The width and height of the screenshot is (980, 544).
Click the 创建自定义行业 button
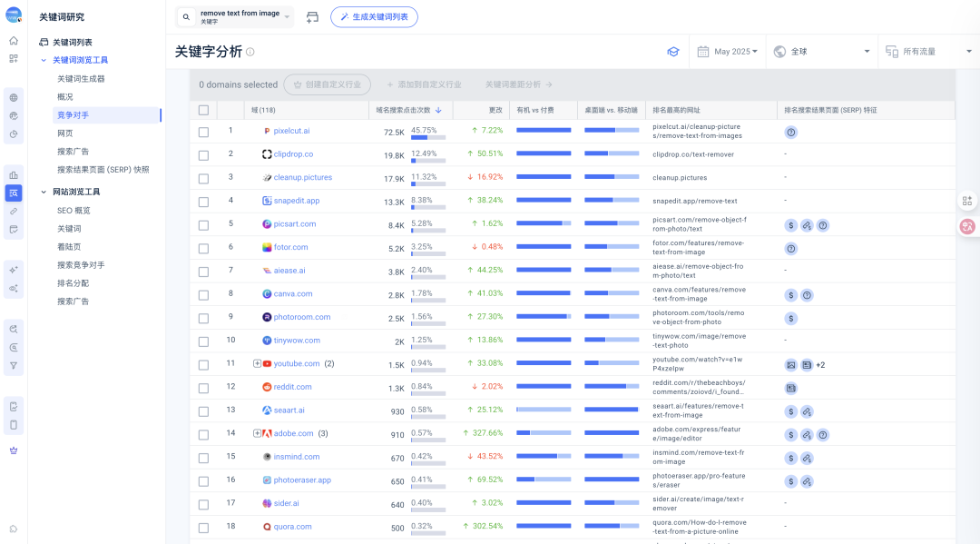tap(327, 84)
